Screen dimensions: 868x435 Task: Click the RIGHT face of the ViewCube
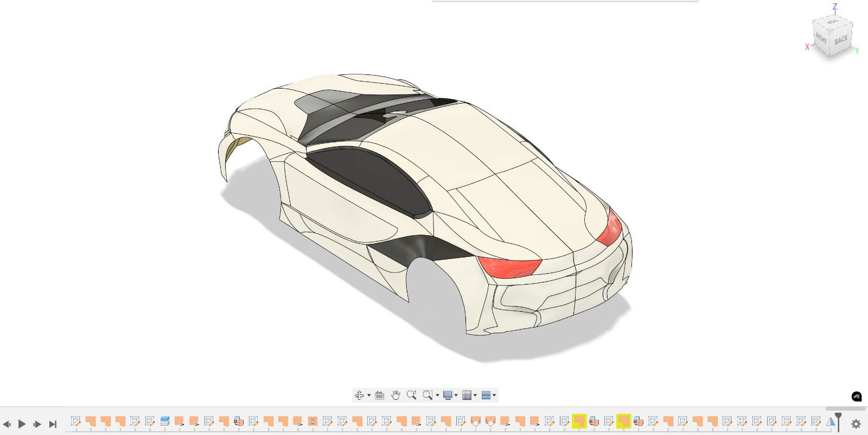(x=821, y=40)
